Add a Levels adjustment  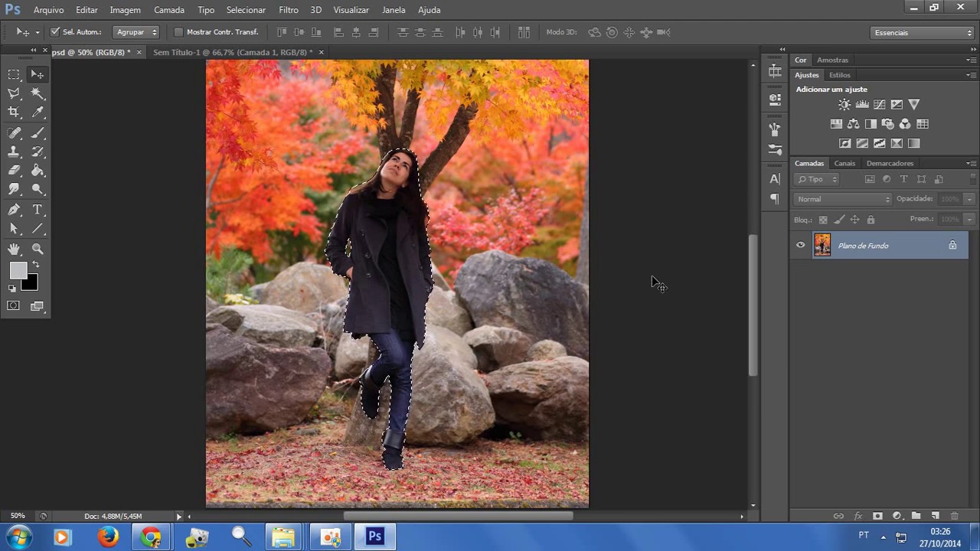click(862, 105)
